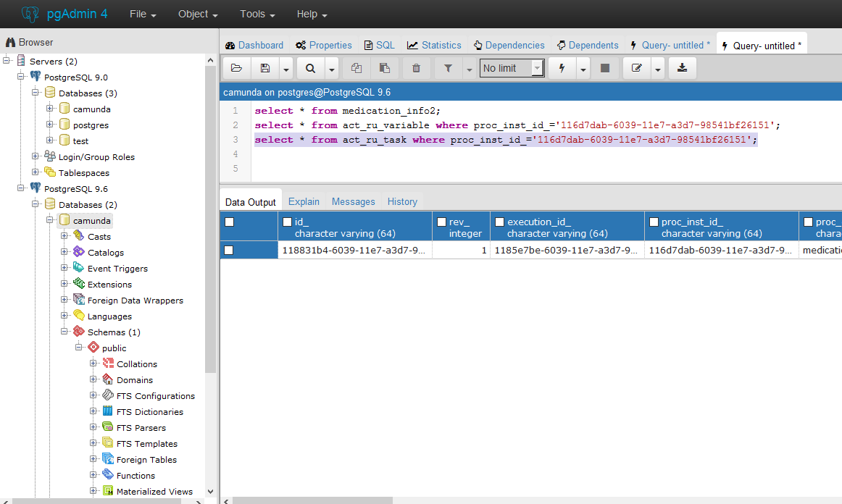This screenshot has width=842, height=504.
Task: Click the Download as CSV icon
Action: click(682, 68)
